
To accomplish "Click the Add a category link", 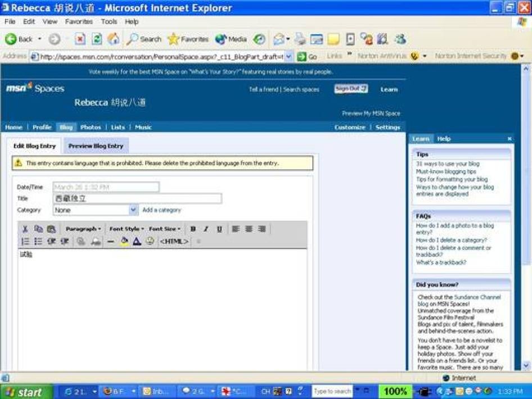I will coord(161,210).
